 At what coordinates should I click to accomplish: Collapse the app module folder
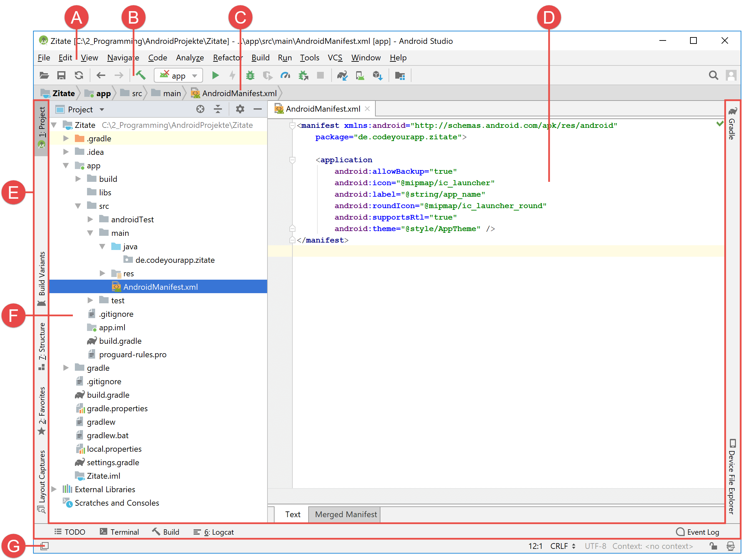(66, 165)
